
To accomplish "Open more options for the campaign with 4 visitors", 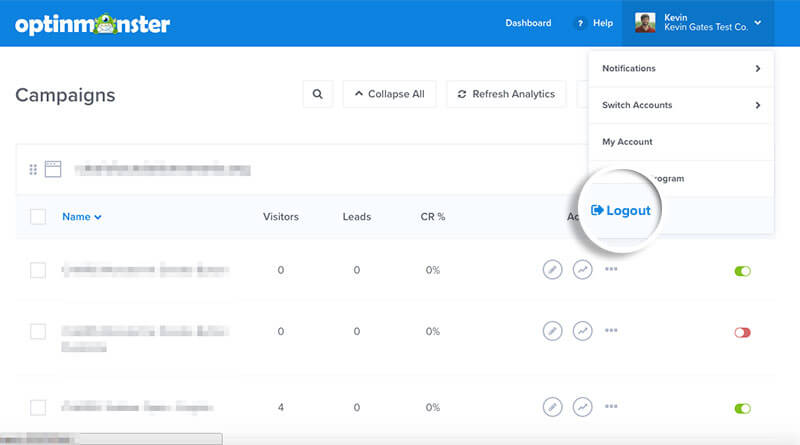I will pyautogui.click(x=611, y=407).
